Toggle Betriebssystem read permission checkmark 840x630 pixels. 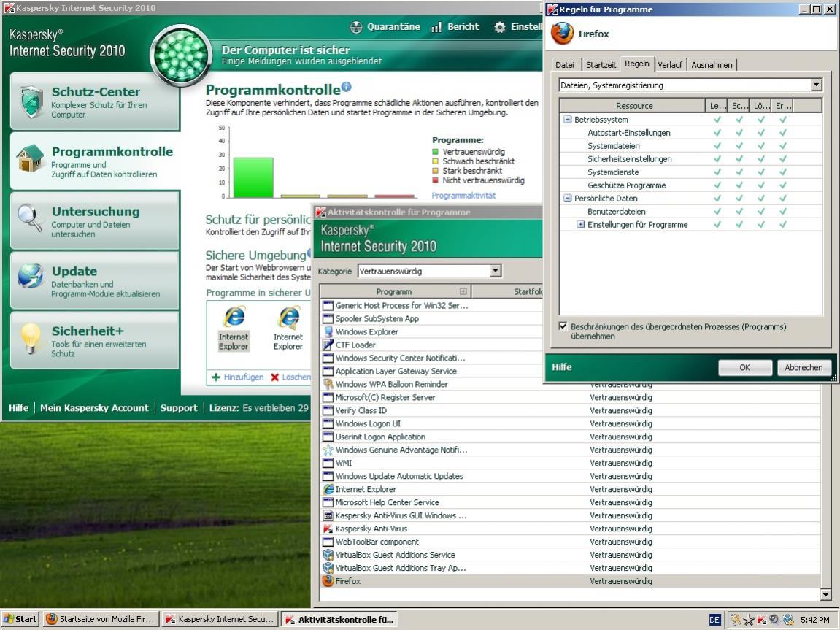coord(717,120)
